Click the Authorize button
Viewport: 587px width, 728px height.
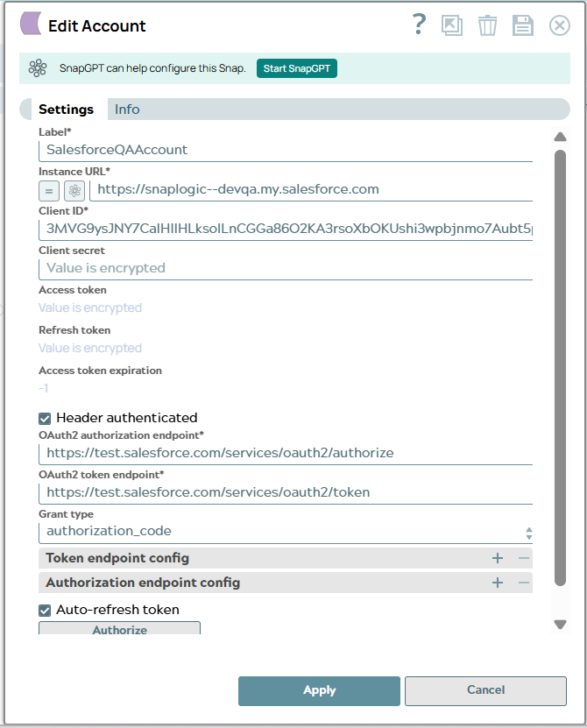pyautogui.click(x=119, y=629)
